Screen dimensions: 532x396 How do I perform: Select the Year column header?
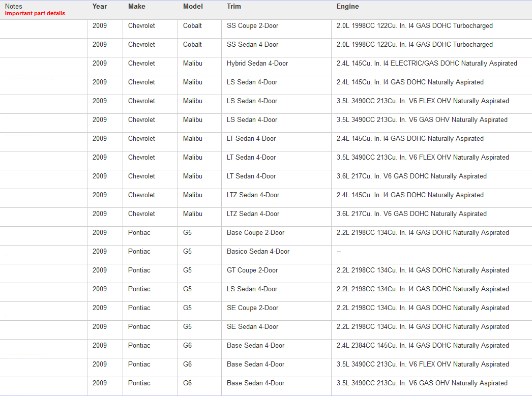click(x=99, y=7)
